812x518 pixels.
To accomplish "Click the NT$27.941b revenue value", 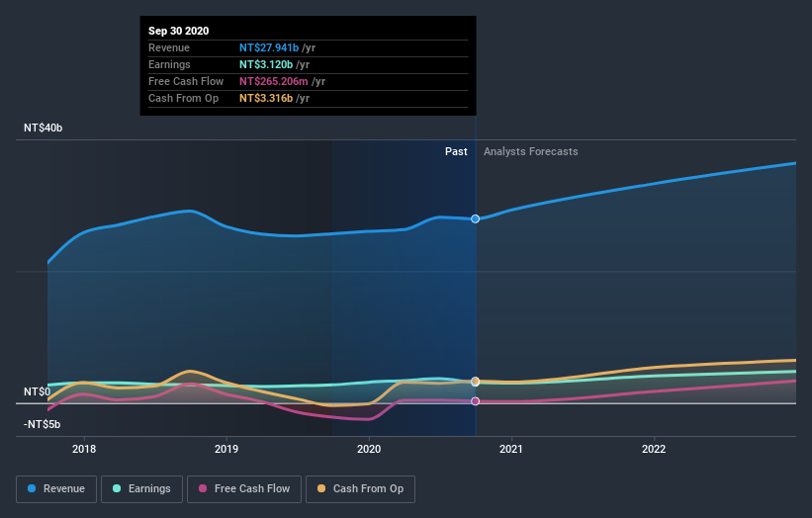I will 269,47.
